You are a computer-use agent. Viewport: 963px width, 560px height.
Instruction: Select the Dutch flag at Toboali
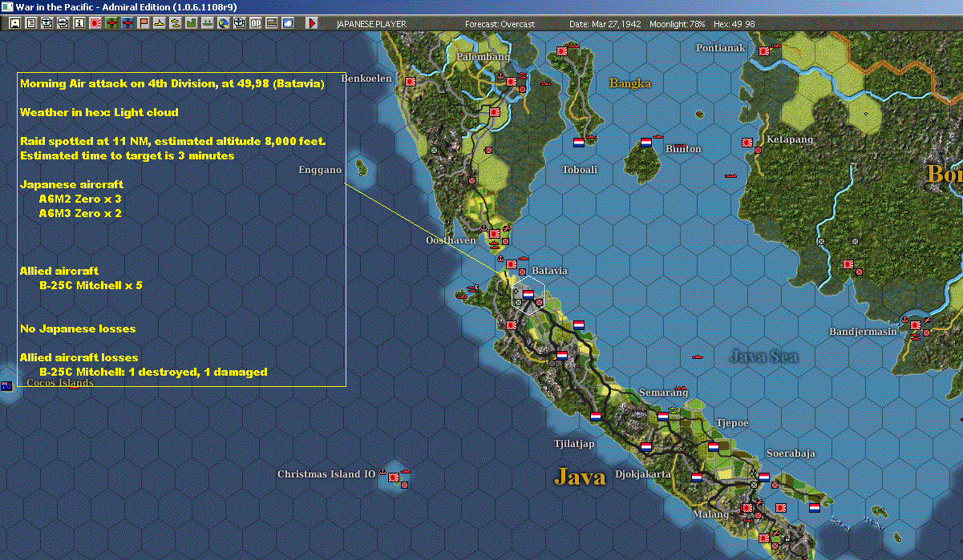(x=578, y=143)
